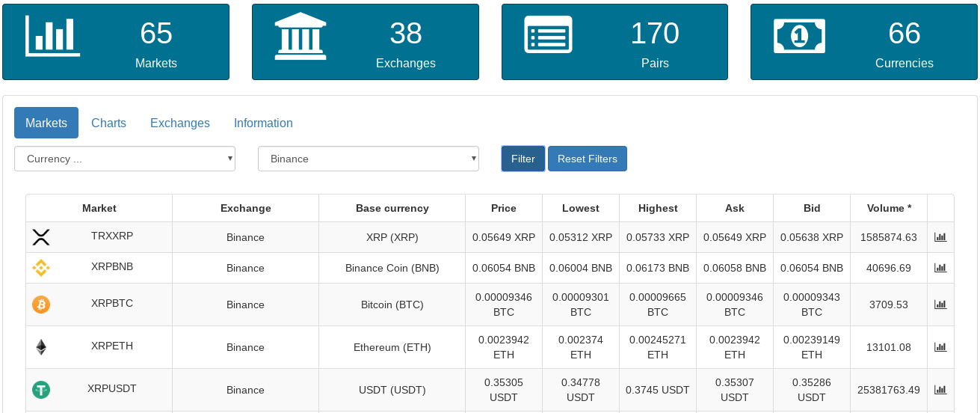This screenshot has height=413, width=980.
Task: Click the Highest column header
Action: pos(658,208)
